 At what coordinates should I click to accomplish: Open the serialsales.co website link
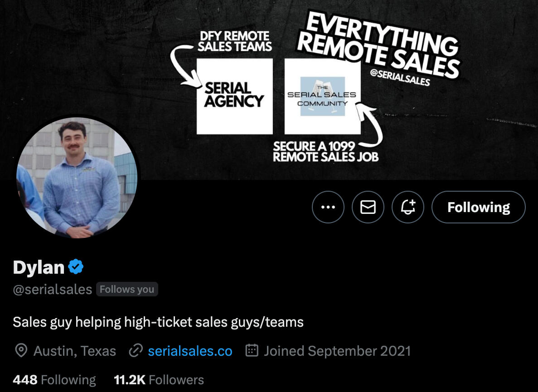(190, 351)
